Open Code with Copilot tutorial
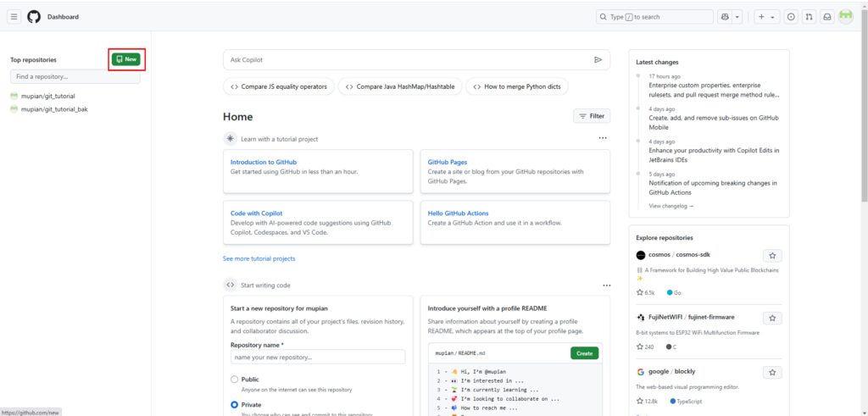Viewport: 868px width, 416px height. click(x=256, y=213)
